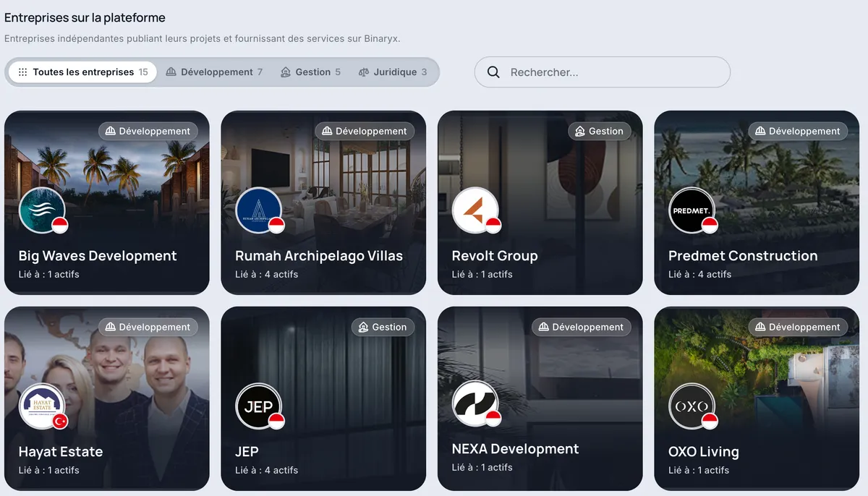Click the JEP round logo

(x=259, y=406)
